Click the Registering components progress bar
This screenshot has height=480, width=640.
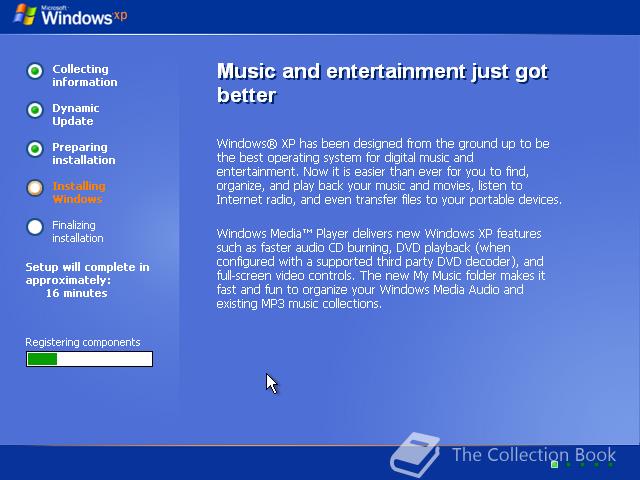(89, 359)
